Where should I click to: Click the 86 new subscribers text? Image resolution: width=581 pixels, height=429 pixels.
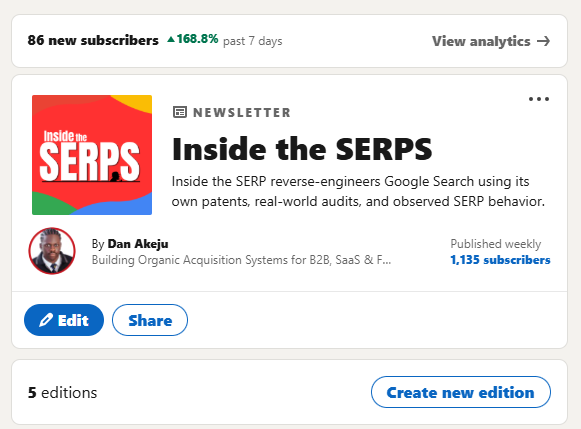pyautogui.click(x=93, y=40)
